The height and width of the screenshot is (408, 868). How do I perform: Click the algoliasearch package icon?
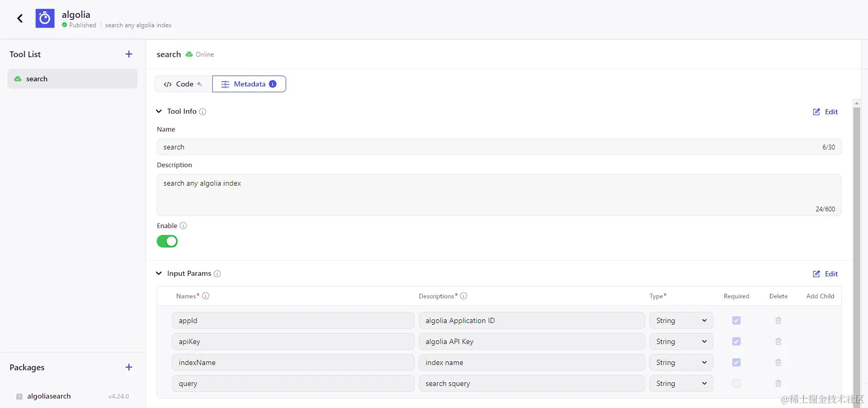pos(19,396)
